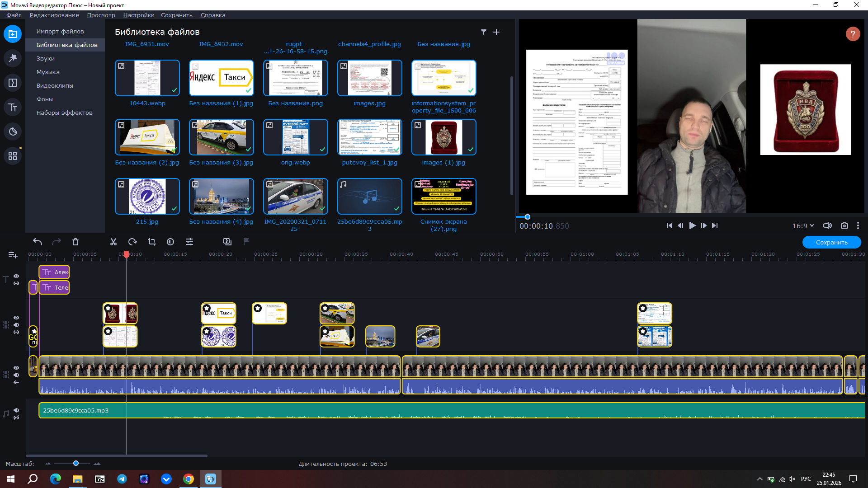Image resolution: width=868 pixels, height=488 pixels.
Task: Open the color adjustments icon
Action: [x=170, y=242]
